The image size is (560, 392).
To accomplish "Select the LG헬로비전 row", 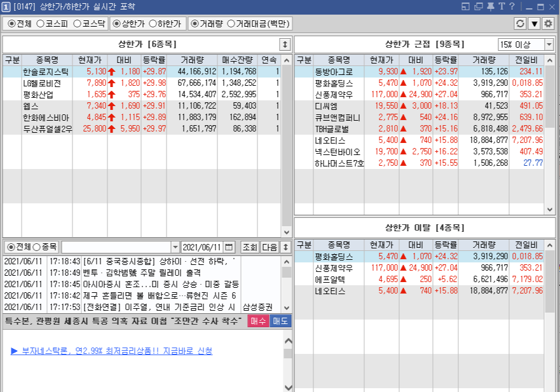I will pos(142,83).
